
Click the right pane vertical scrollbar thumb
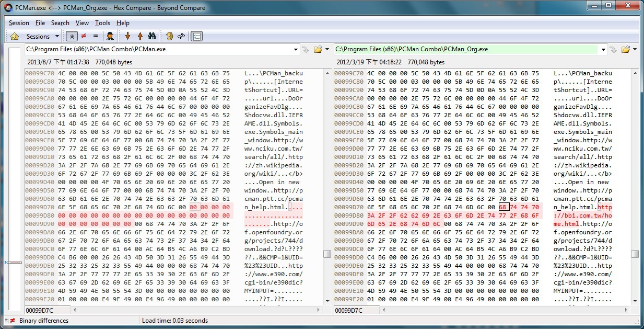tap(635, 254)
